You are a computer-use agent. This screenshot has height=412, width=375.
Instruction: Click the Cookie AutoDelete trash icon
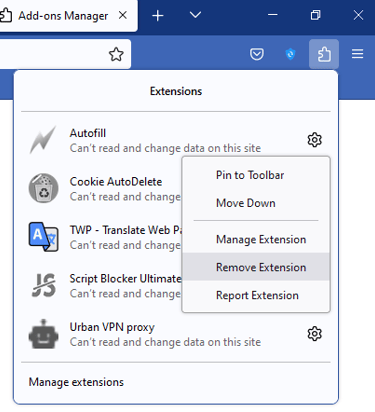(43, 188)
